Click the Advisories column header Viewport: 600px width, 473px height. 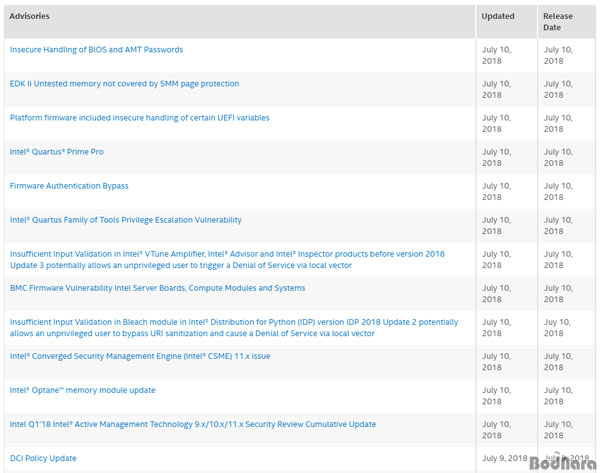click(x=29, y=16)
